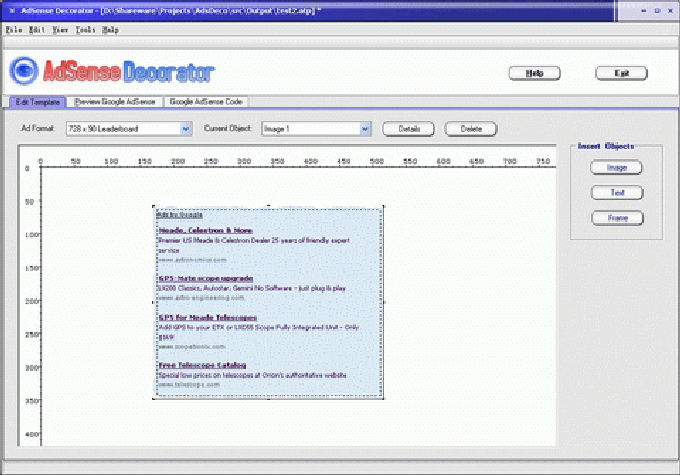Click the 'Ads by Google' label
This screenshot has height=475, width=680.
coord(180,215)
